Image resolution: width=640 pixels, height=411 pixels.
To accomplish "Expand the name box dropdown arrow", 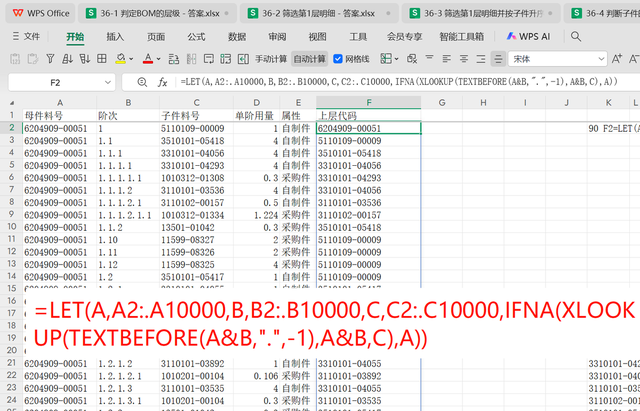I will click(108, 82).
